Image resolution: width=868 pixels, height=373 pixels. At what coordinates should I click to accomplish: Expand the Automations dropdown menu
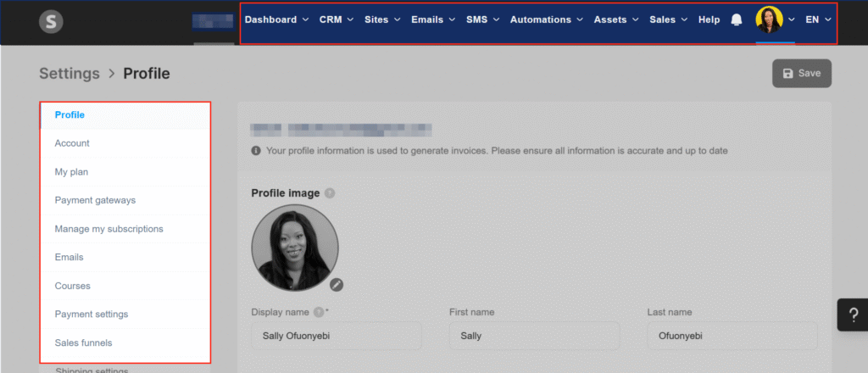546,19
